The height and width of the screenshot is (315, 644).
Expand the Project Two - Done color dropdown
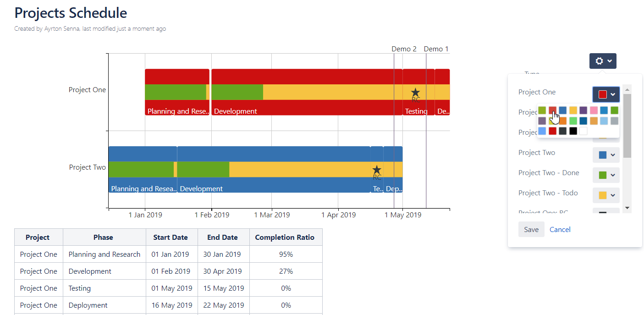click(x=606, y=175)
